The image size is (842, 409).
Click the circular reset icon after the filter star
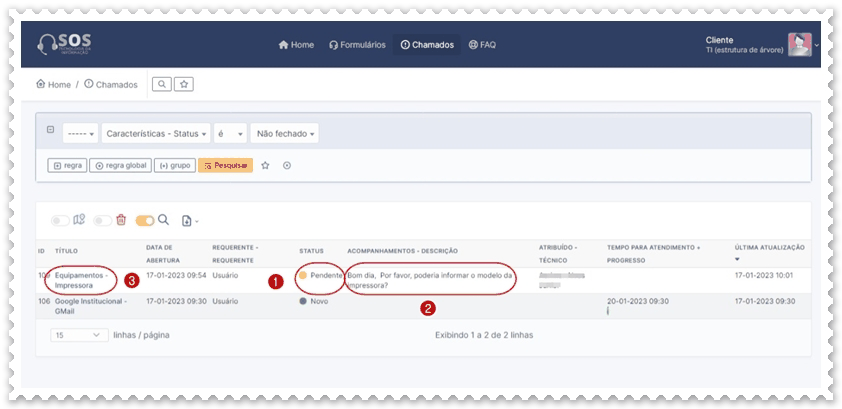pyautogui.click(x=287, y=165)
